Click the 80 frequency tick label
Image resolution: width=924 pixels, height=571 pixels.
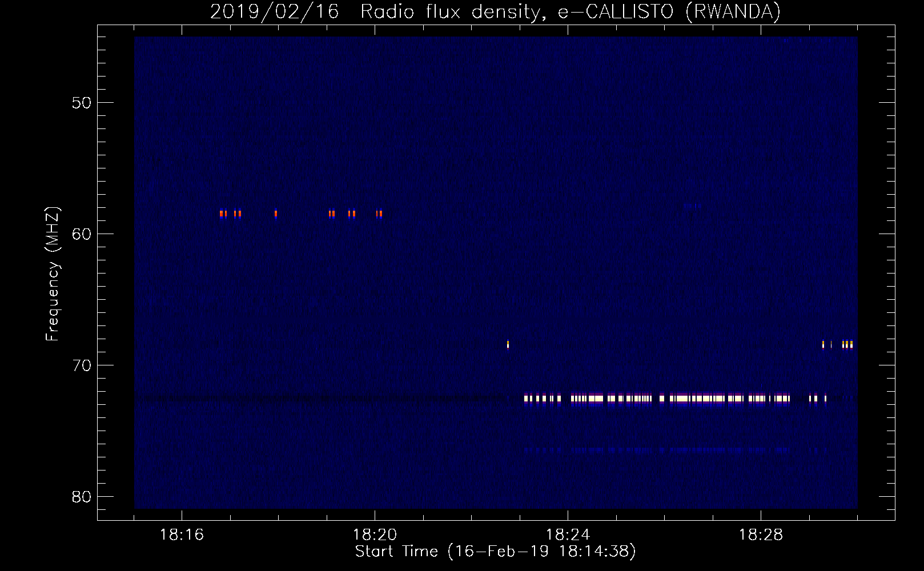tap(82, 497)
